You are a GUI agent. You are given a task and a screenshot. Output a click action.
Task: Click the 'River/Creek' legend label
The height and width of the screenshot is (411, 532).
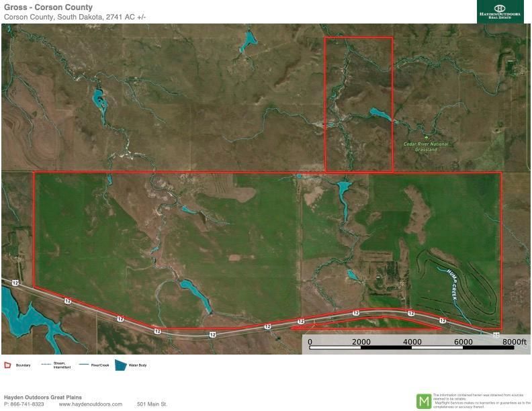[x=100, y=365]
